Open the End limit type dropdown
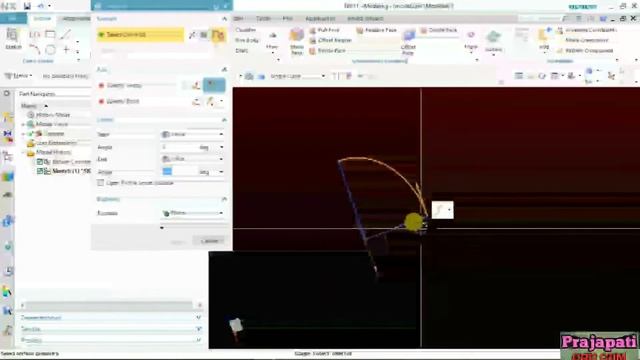The height and width of the screenshot is (360, 640). 193,159
